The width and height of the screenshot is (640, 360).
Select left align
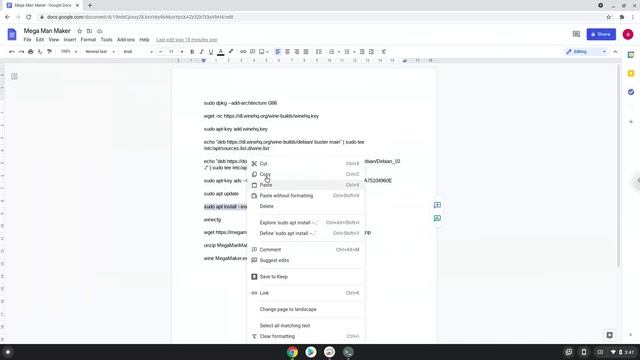click(x=278, y=52)
